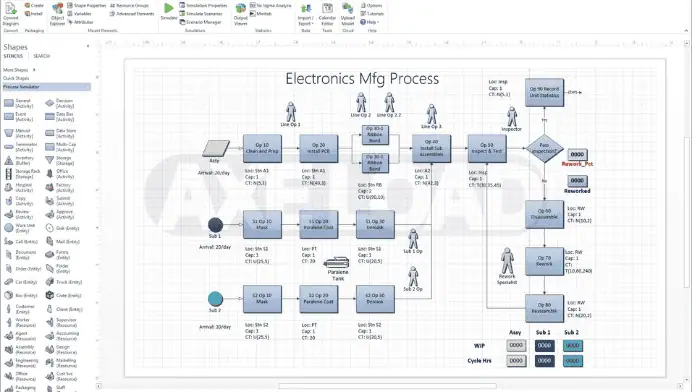Open the Variables editor
This screenshot has width=692, height=392.
coord(79,14)
